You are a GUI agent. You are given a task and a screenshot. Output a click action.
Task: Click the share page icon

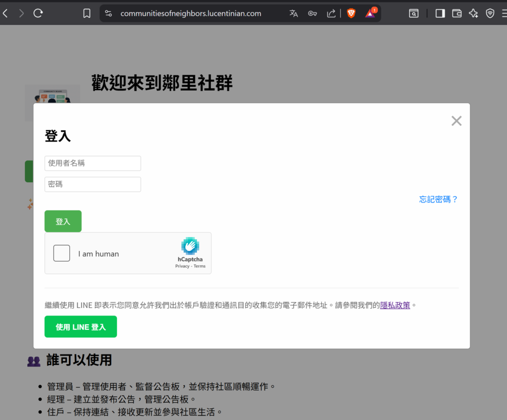pyautogui.click(x=331, y=13)
